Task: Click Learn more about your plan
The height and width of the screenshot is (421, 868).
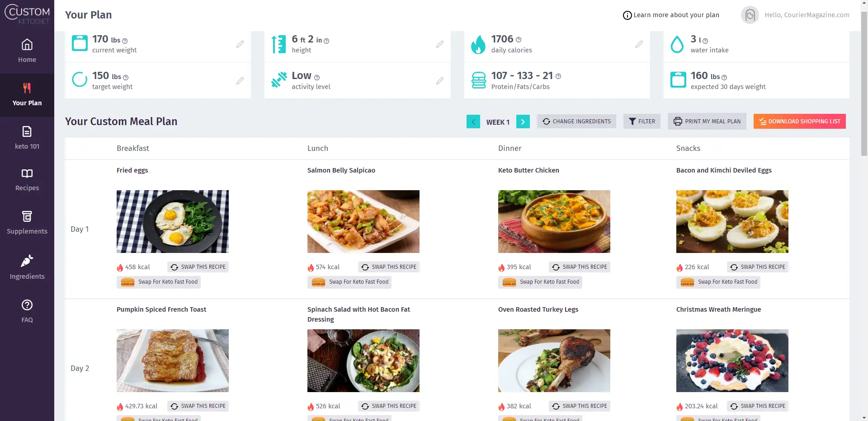Action: point(671,15)
